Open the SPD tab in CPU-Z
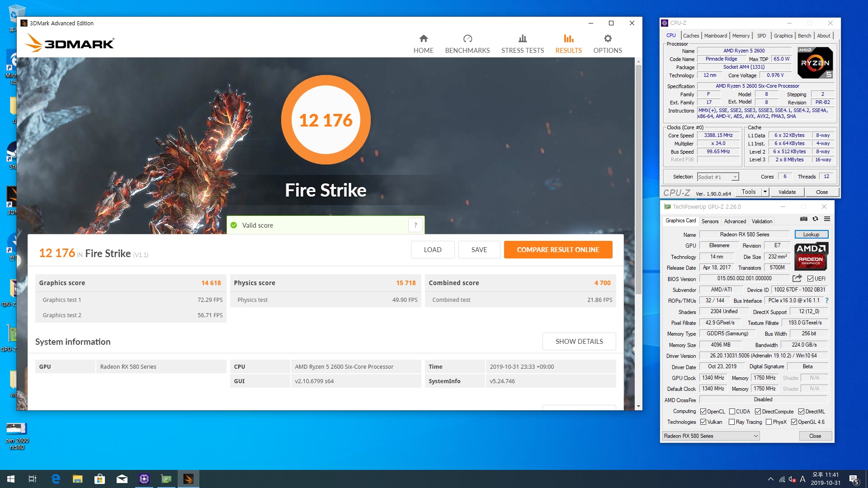The width and height of the screenshot is (868, 488). point(762,36)
